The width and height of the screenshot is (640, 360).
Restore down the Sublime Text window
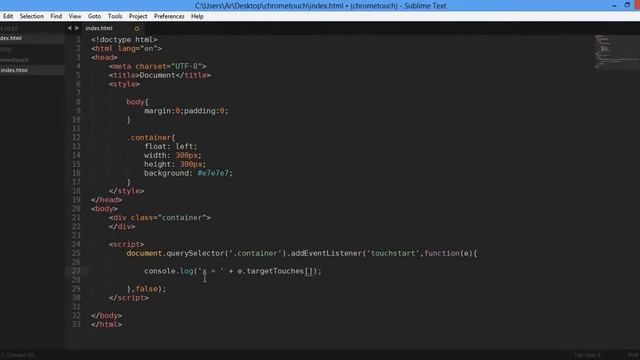627,5
